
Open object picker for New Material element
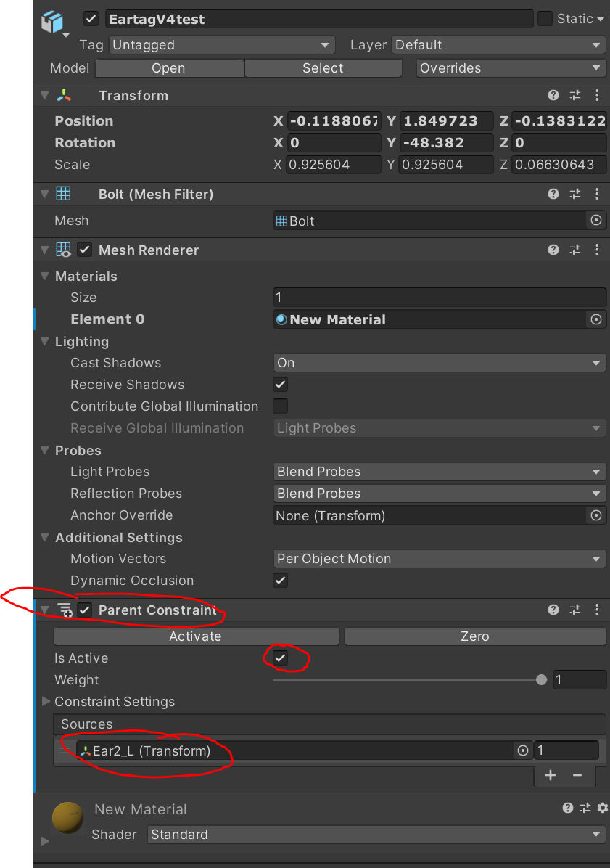pyautogui.click(x=596, y=319)
